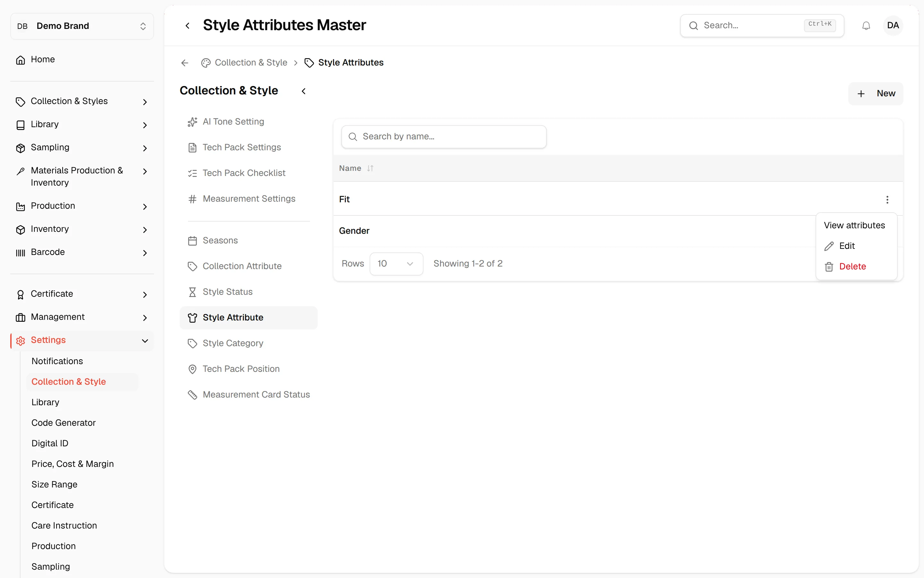Click the Home icon in the sidebar
This screenshot has width=924, height=578.
[x=21, y=60]
